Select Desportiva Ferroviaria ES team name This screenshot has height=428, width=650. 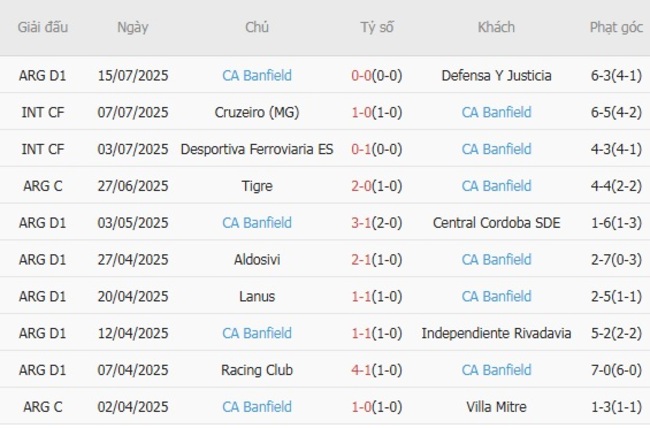pos(257,149)
